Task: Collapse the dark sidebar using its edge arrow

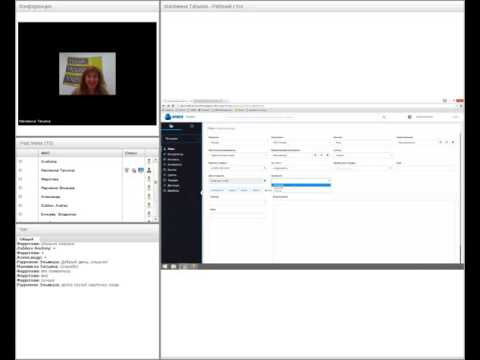Action: pyautogui.click(x=202, y=192)
